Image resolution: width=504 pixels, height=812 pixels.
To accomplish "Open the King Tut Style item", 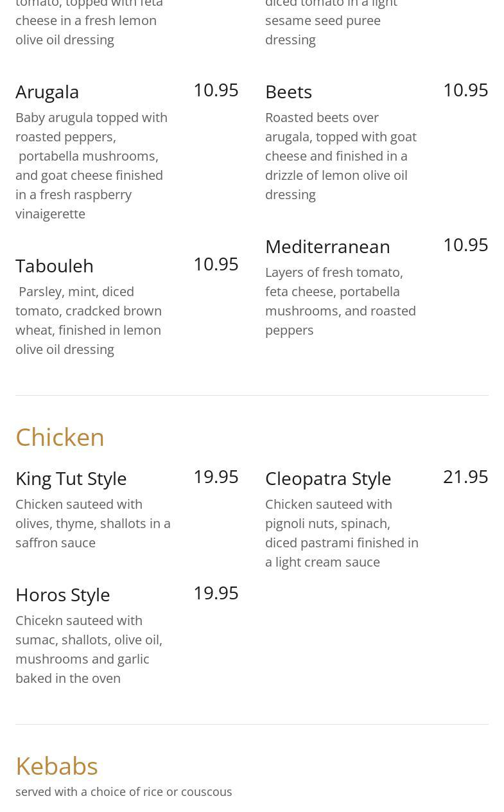I will tap(71, 479).
